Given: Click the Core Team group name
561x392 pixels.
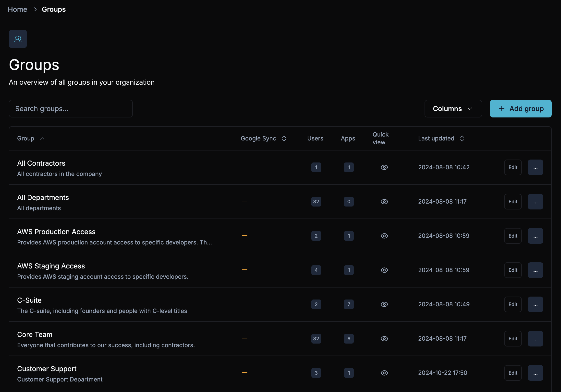Looking at the screenshot, I should pos(35,334).
